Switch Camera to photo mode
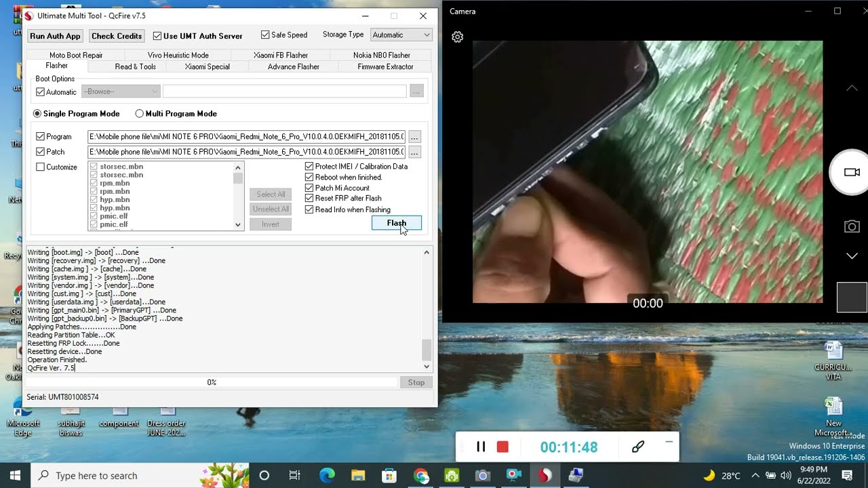Screen dimensions: 868x488 (x=852, y=226)
